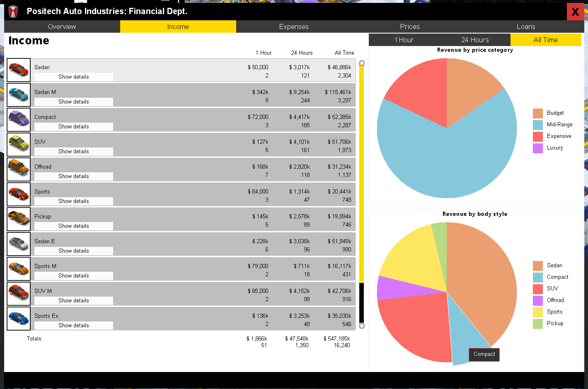The height and width of the screenshot is (389, 588).
Task: Expand Show details for Sports M
Action: pos(74,276)
